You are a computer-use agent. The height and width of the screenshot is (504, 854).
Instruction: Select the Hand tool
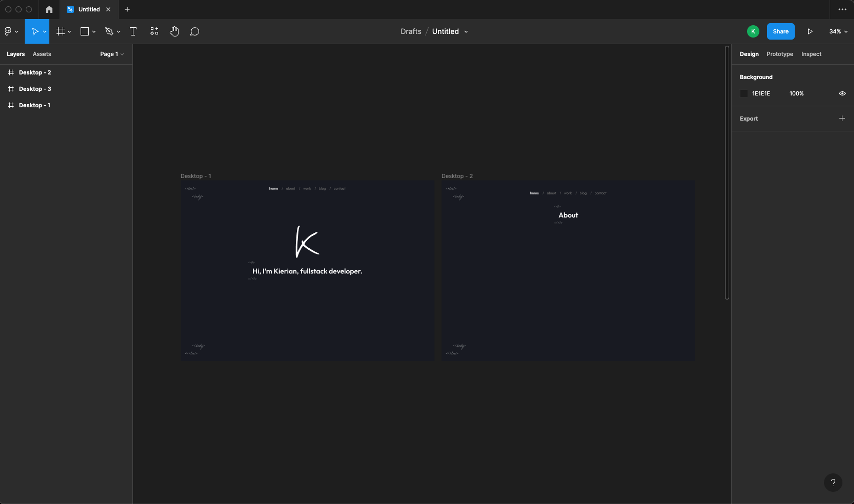pyautogui.click(x=174, y=32)
